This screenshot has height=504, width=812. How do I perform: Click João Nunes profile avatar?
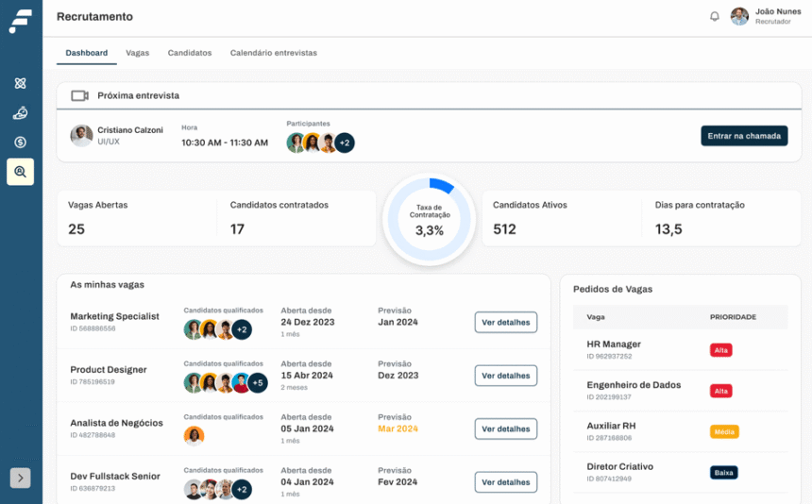[x=739, y=17]
